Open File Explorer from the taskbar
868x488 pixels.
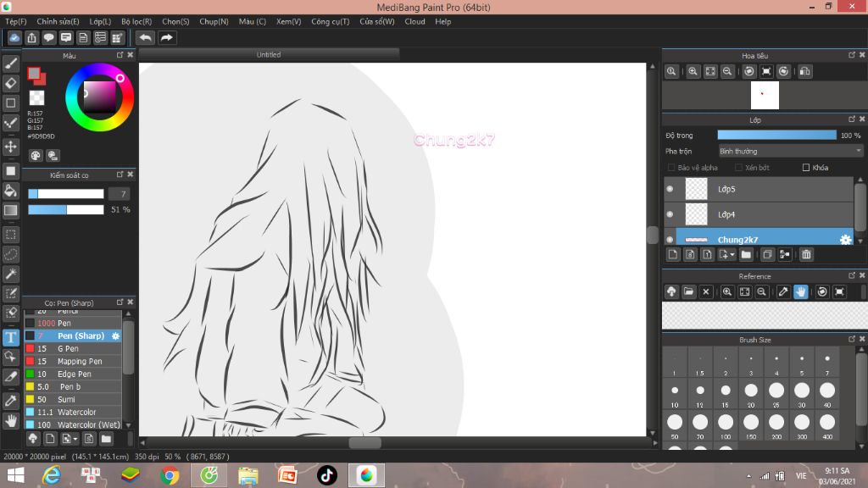coord(248,475)
